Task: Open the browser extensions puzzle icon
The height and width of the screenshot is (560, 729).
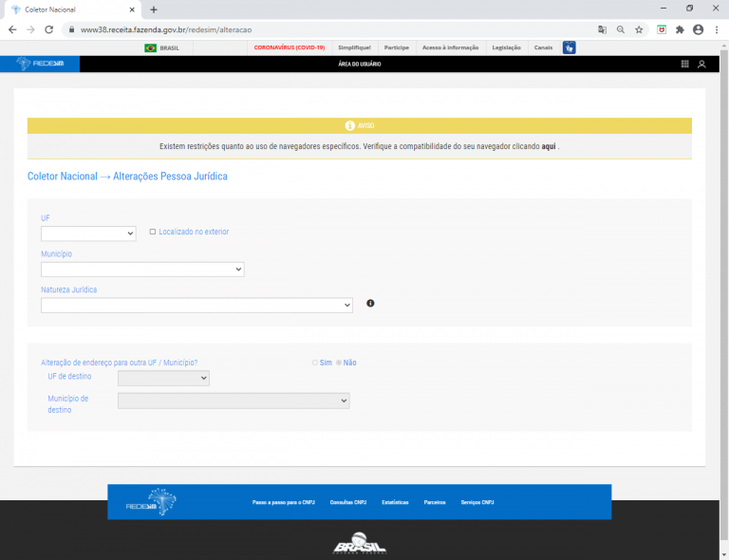Action: (680, 29)
